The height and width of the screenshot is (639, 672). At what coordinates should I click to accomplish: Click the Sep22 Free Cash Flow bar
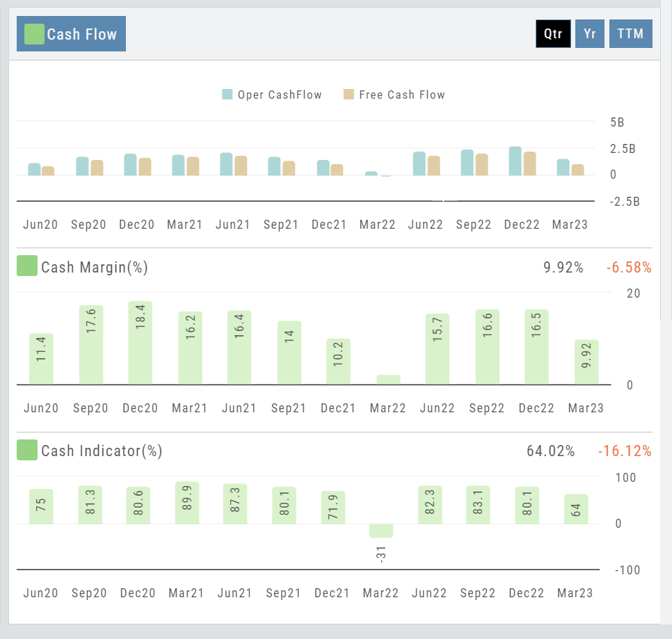(481, 165)
